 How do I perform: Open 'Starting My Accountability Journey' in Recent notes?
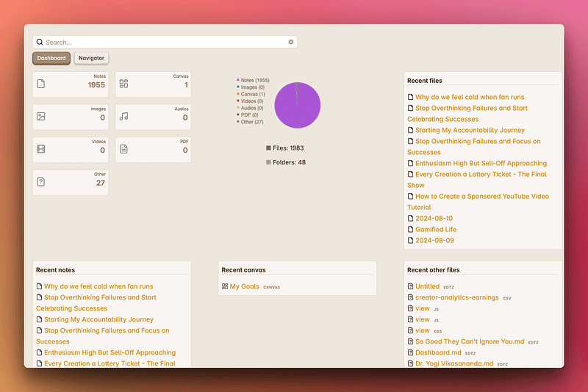coord(99,319)
